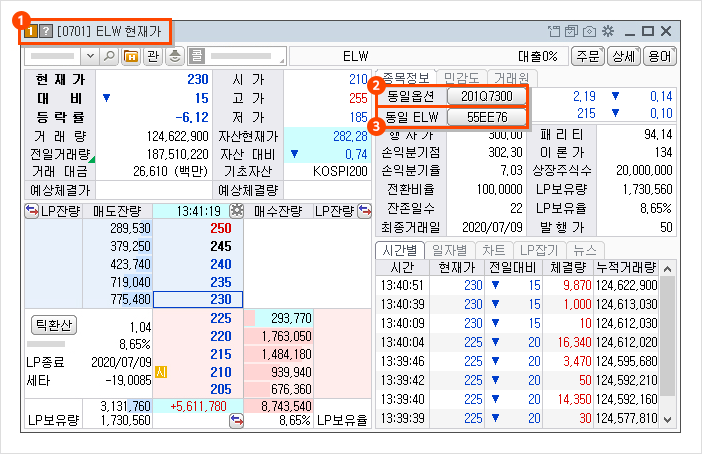Switch to the 거래원 tab
702x454 pixels.
coord(511,78)
